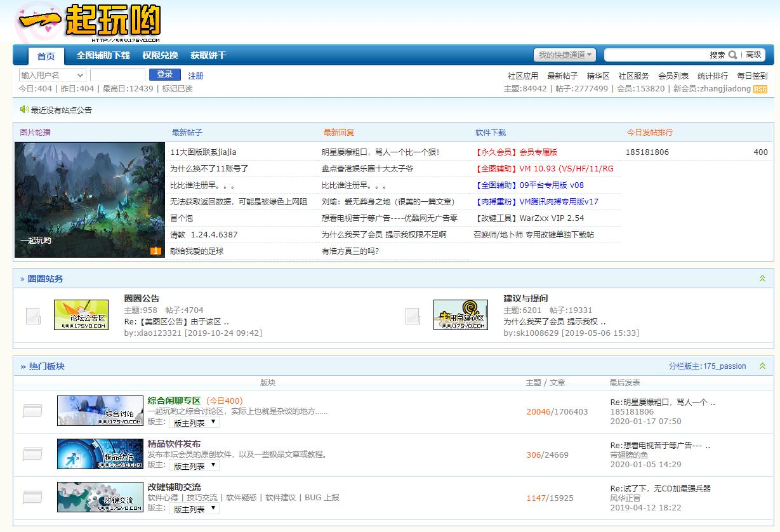
Task: Open top poster 185181806 in 今日发帖排行
Action: (647, 152)
